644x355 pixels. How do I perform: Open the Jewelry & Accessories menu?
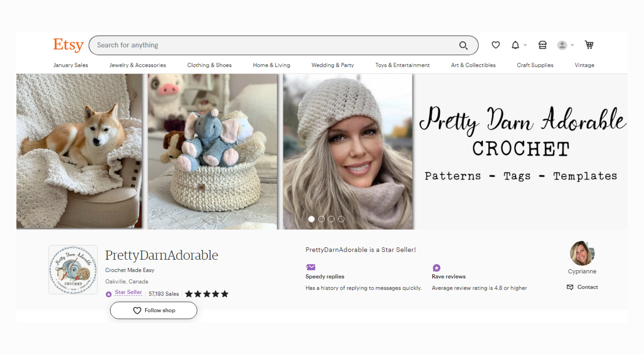coord(138,65)
